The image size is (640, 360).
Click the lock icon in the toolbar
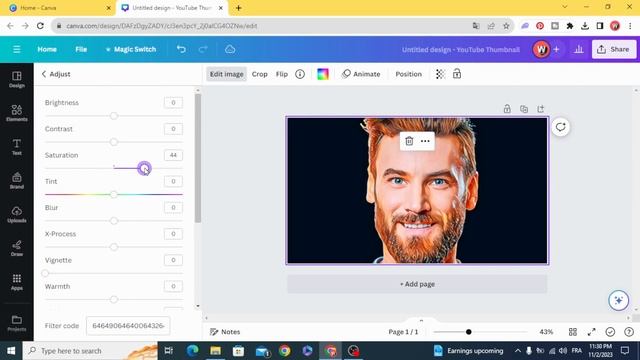pyautogui.click(x=457, y=74)
